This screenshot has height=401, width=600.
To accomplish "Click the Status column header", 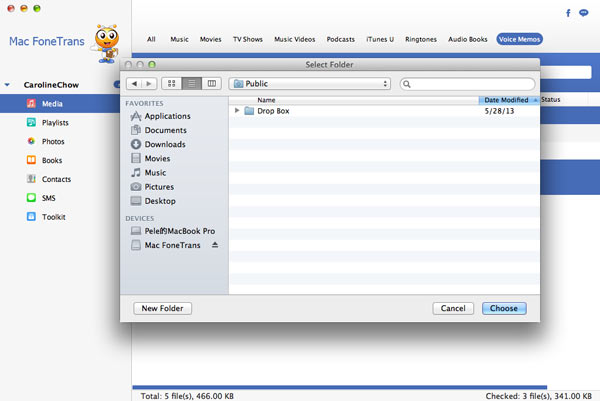I will (x=551, y=99).
